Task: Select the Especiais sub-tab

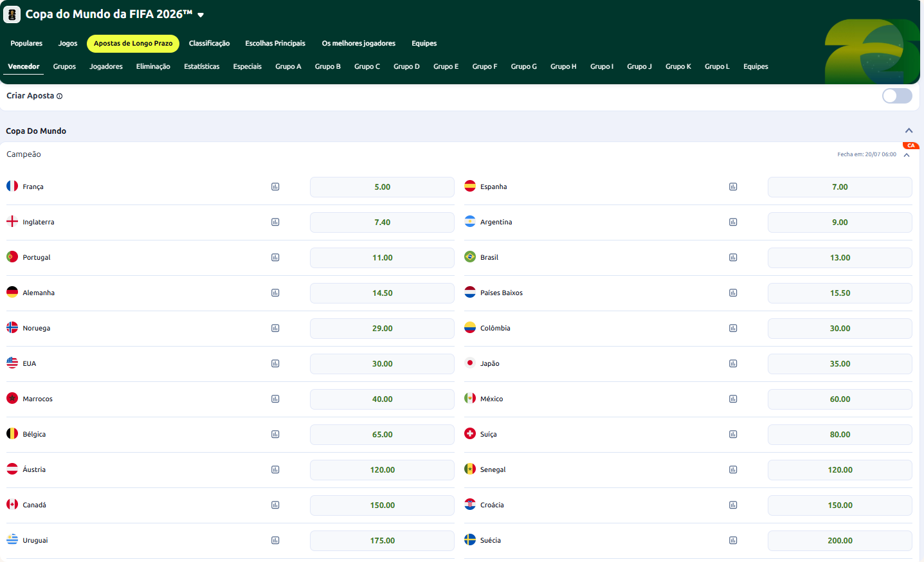Action: 248,67
